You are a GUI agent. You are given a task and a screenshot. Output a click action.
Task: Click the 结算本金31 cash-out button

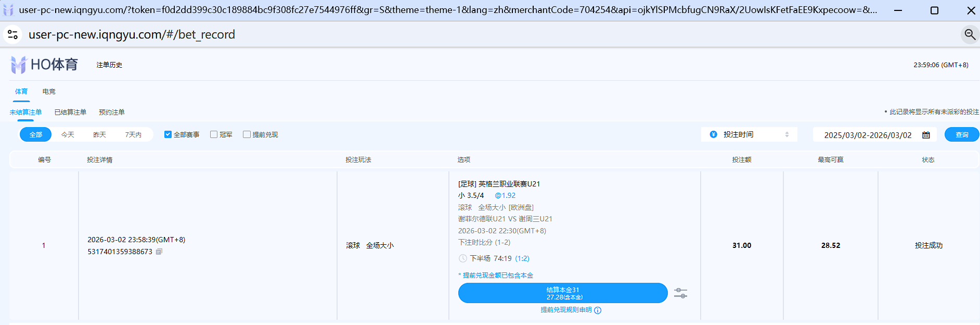tap(562, 293)
